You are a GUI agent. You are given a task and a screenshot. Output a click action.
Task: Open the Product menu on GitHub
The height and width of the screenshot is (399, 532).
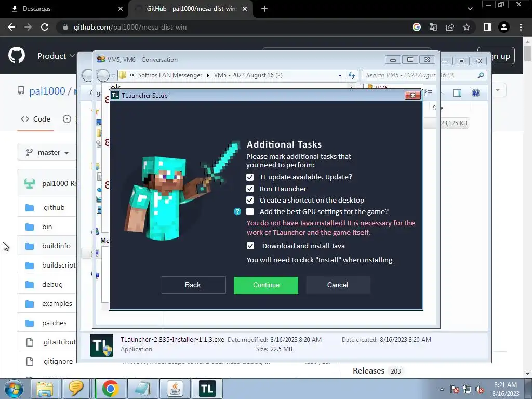click(56, 56)
